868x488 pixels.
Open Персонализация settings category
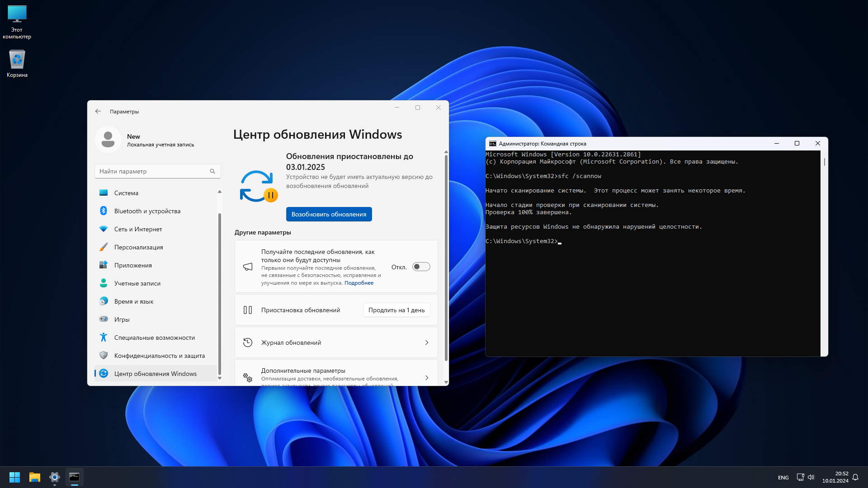click(138, 247)
